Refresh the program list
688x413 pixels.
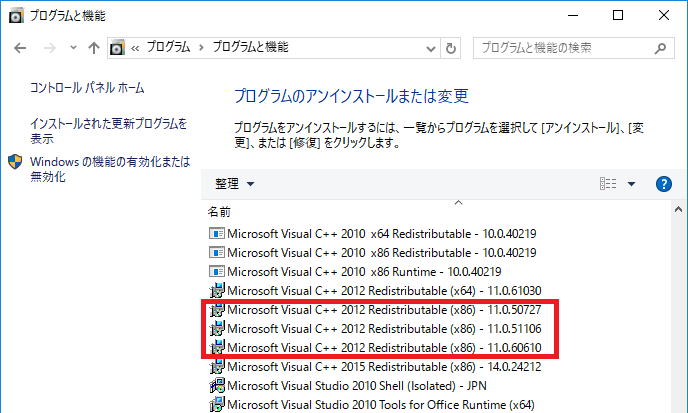[x=451, y=48]
